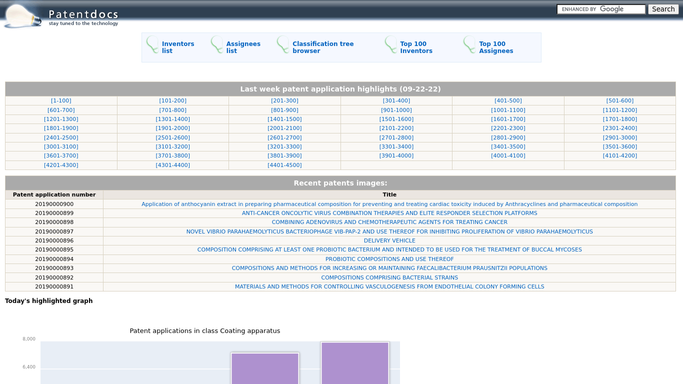Open the FAECALIBACTERIUM PRAUSNITZII POPULATIONS patent

pyautogui.click(x=389, y=268)
